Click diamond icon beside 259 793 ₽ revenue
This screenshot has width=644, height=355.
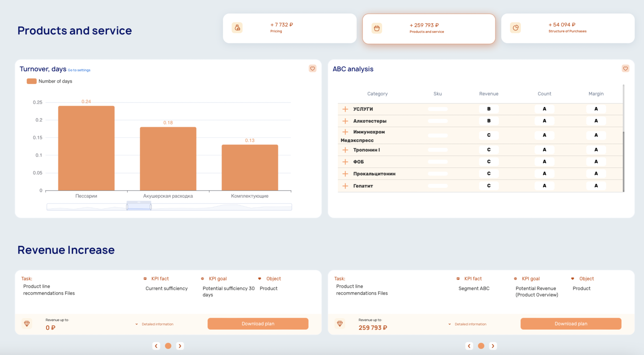(x=340, y=324)
